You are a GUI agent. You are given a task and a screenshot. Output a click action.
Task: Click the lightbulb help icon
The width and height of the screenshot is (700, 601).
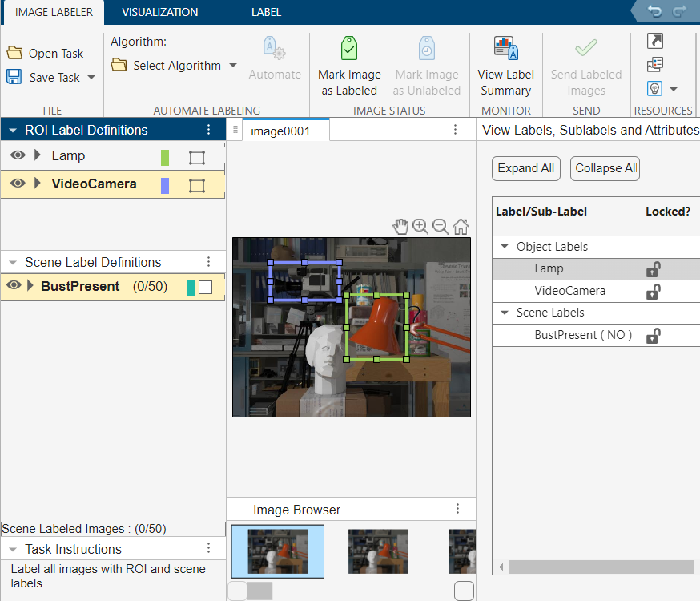click(654, 88)
